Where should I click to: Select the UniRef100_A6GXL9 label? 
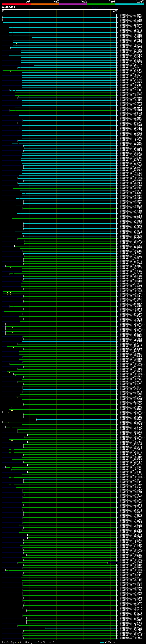pyautogui.click(x=131, y=296)
